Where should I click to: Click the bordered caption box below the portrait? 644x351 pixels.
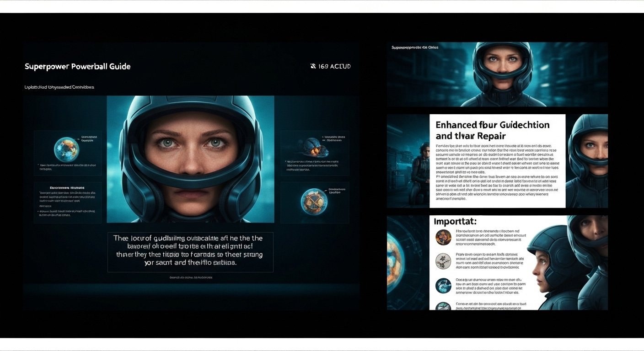pyautogui.click(x=190, y=252)
